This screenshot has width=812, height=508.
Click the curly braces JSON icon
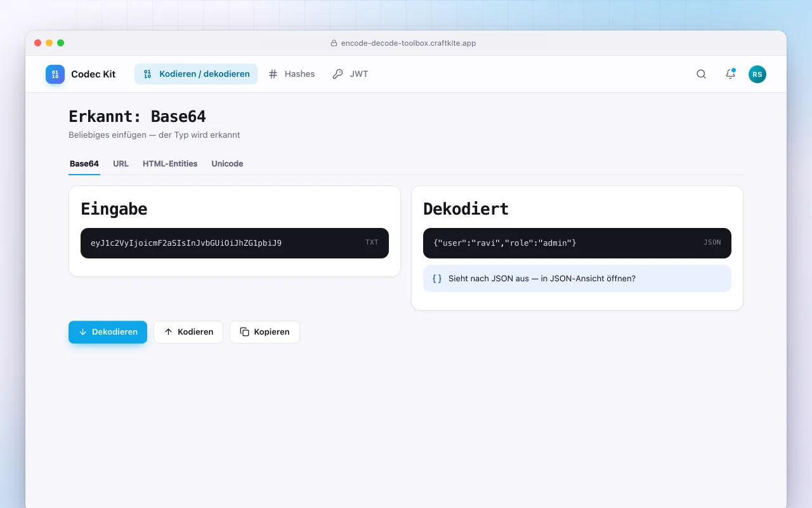click(437, 278)
